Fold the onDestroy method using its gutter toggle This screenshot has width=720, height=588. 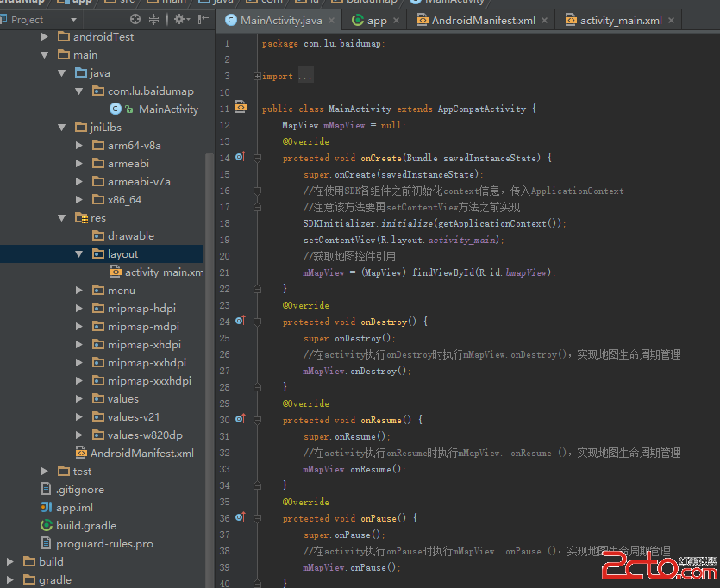point(257,322)
